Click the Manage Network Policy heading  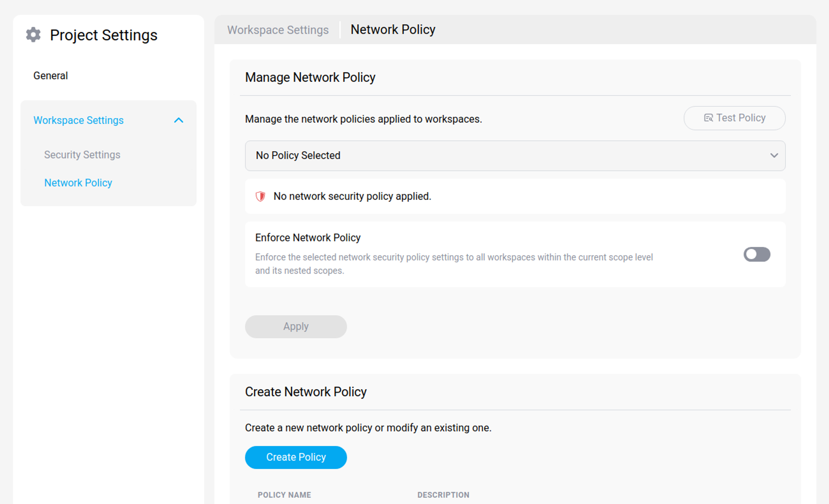[x=310, y=77]
